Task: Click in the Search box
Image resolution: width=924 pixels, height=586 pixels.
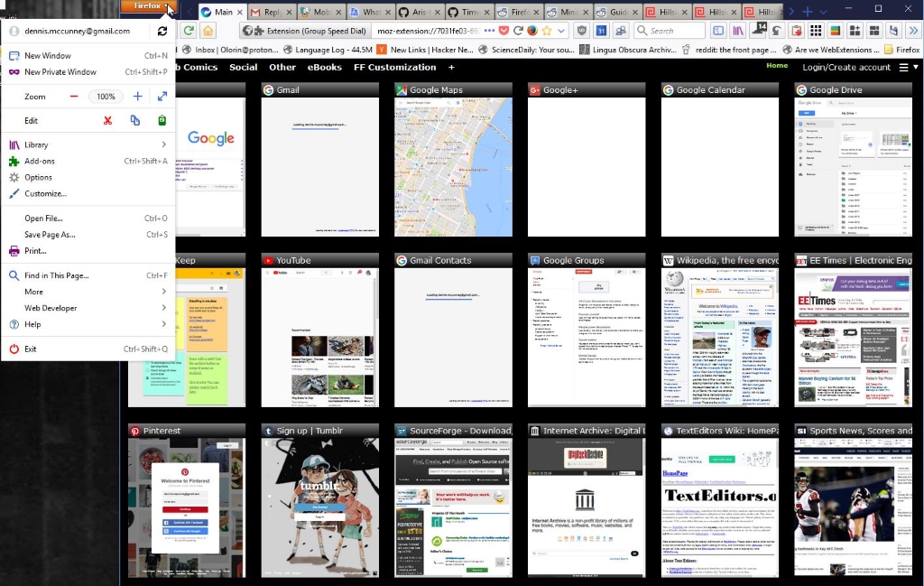Action: [x=670, y=31]
